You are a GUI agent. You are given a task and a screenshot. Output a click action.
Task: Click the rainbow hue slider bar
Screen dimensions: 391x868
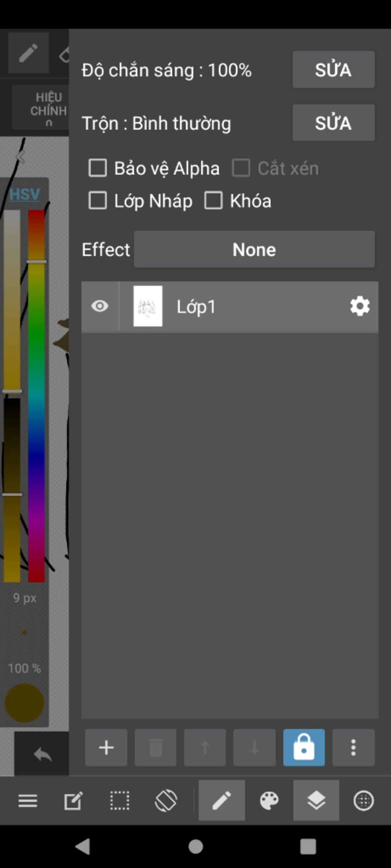point(36,396)
